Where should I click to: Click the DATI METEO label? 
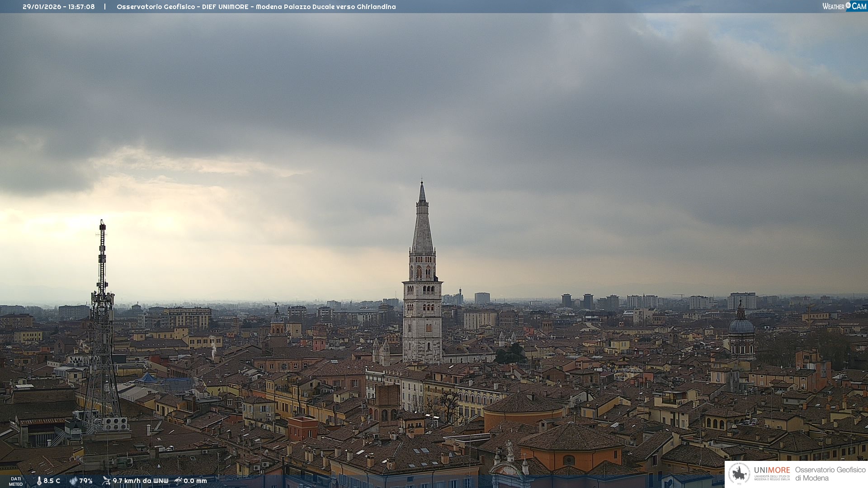(16, 482)
